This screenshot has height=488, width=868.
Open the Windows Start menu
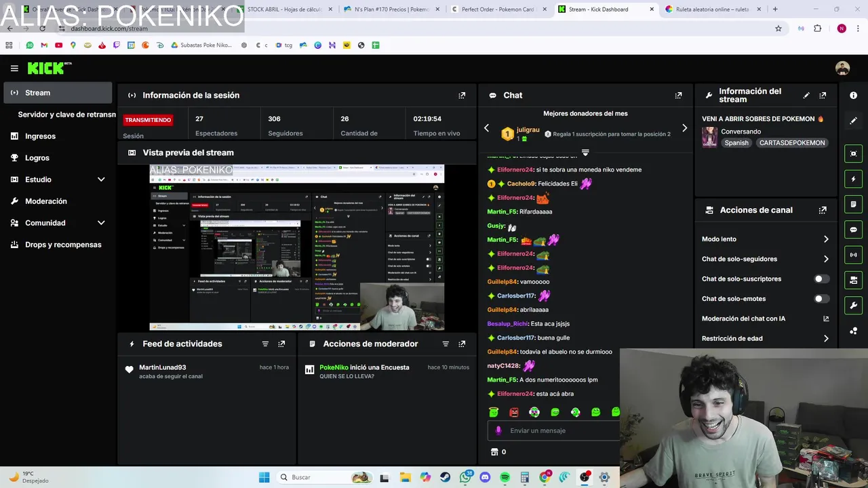coord(264,477)
